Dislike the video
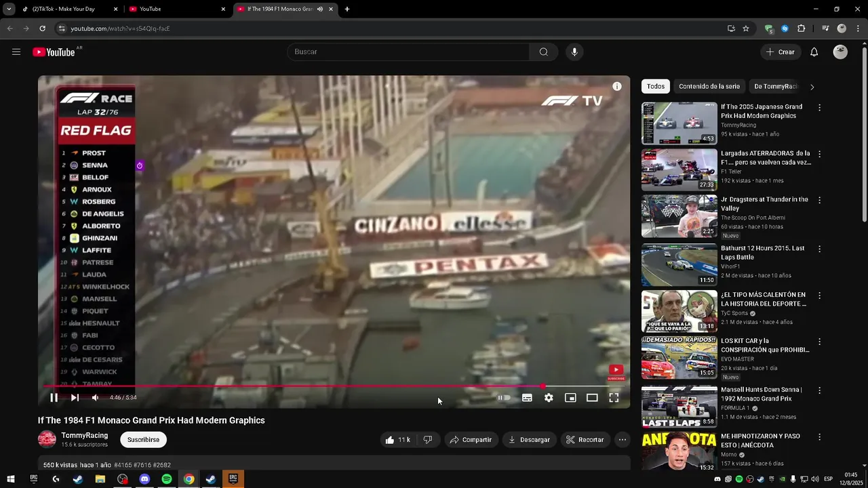Image resolution: width=868 pixels, height=488 pixels. click(x=428, y=440)
